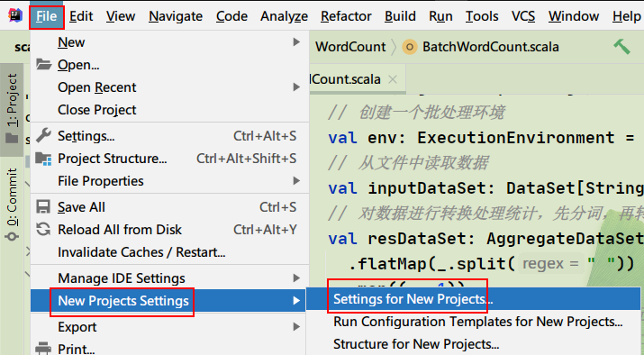Click the Reload All from Disk icon
The height and width of the screenshot is (355, 644).
[x=43, y=229]
